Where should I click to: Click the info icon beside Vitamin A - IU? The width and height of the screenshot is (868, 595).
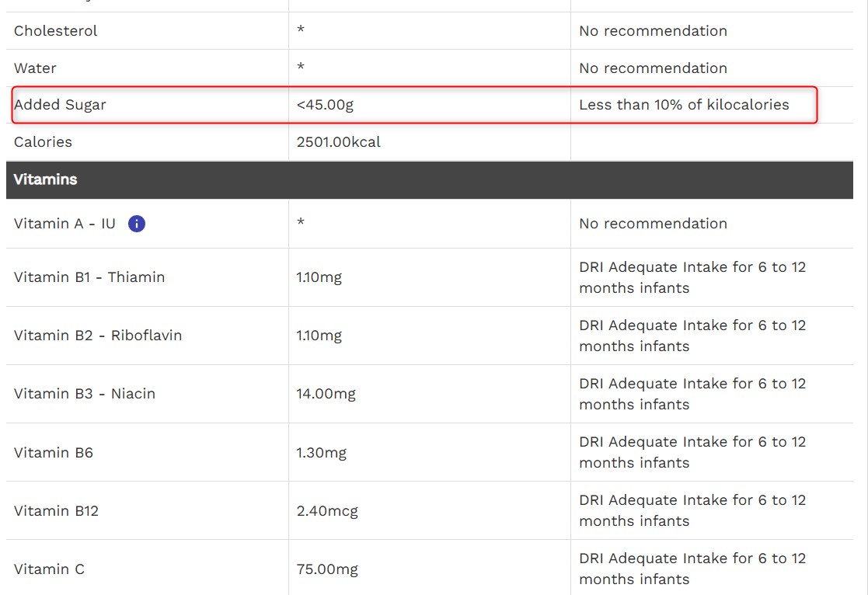137,224
